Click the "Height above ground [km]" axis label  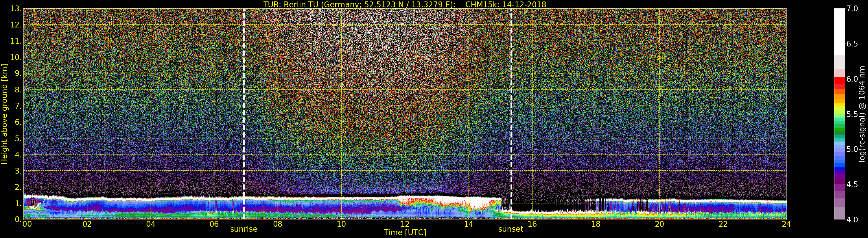[x=4, y=114]
